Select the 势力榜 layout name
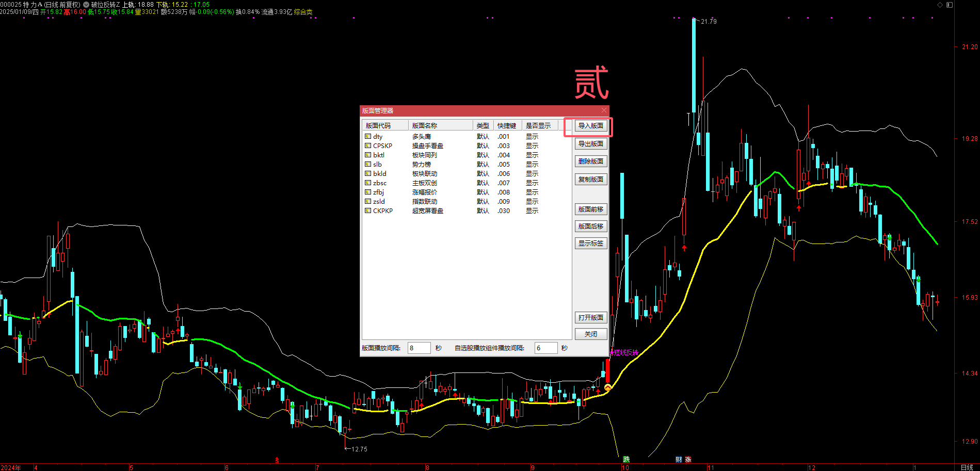The image size is (980, 471). [x=422, y=165]
